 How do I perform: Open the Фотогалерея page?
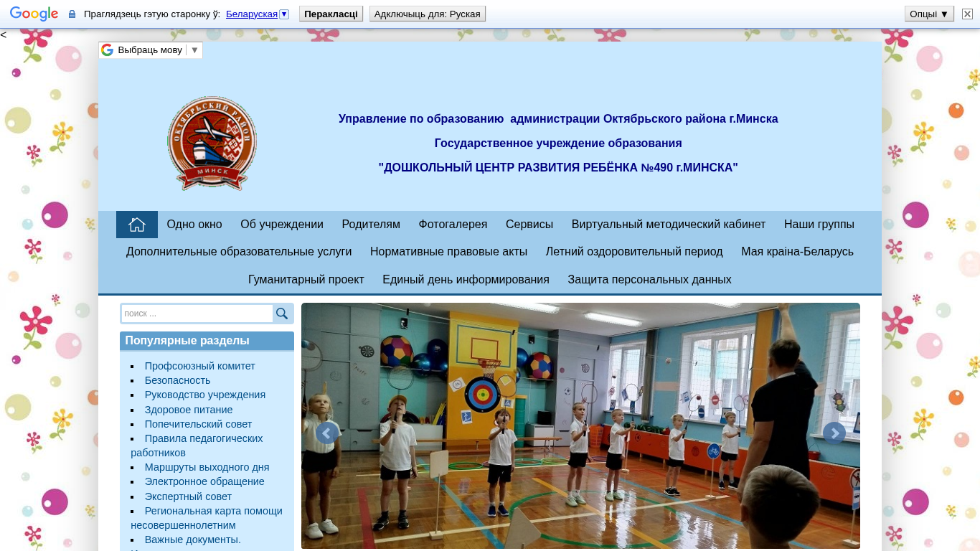[453, 225]
